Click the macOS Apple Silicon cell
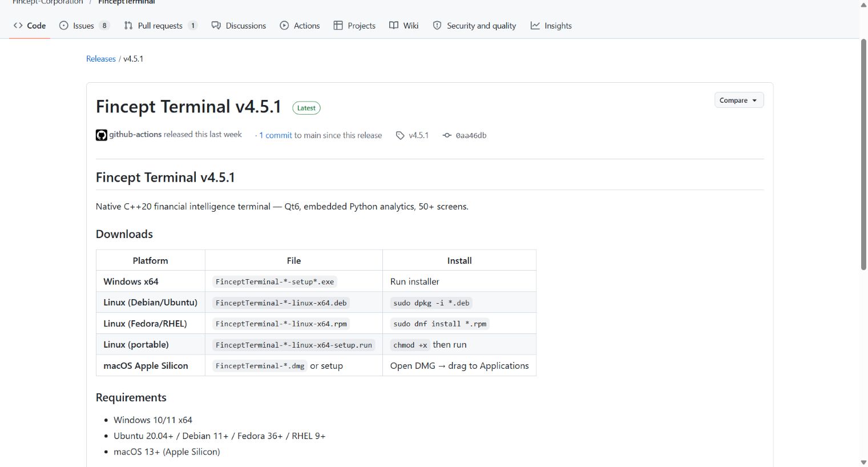Screen dimensions: 868x467 151,365
